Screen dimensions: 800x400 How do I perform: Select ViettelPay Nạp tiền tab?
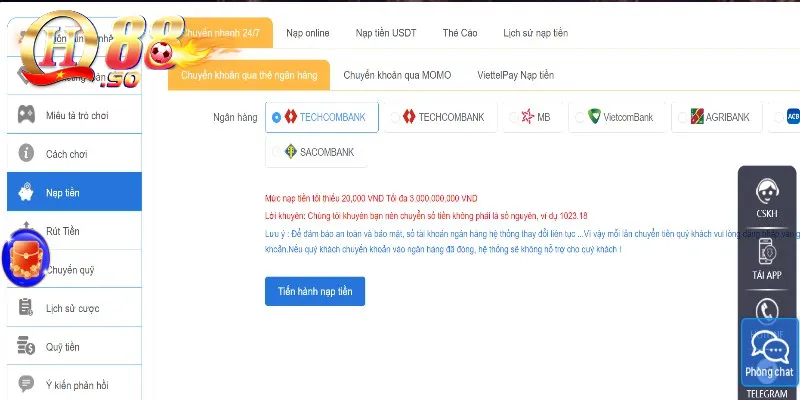pyautogui.click(x=515, y=75)
